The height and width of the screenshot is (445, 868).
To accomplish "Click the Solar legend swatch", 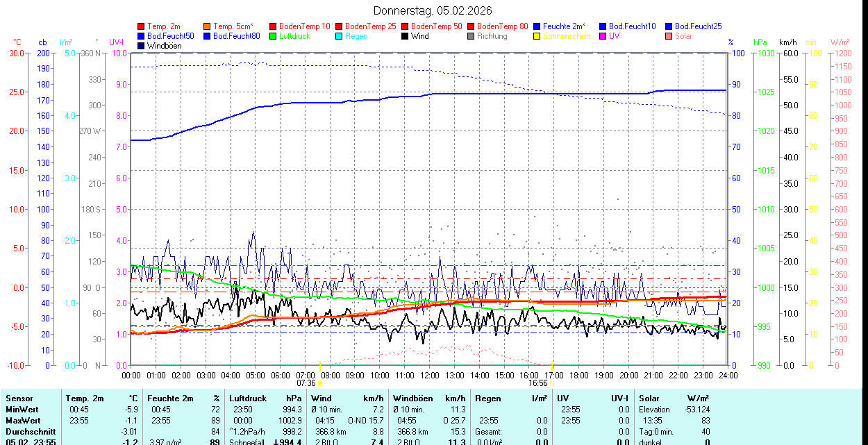I will pyautogui.click(x=669, y=36).
